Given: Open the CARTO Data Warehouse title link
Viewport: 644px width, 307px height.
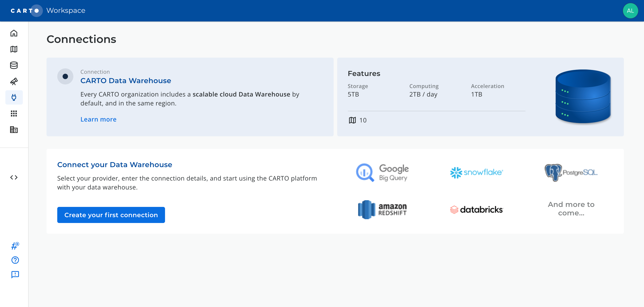Looking at the screenshot, I should pos(125,81).
